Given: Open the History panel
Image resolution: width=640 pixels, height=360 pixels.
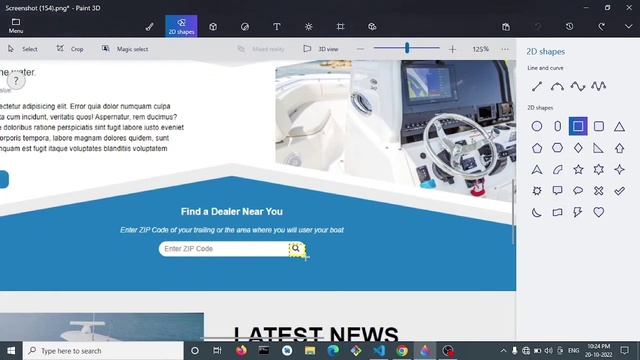Looking at the screenshot, I should click(569, 27).
